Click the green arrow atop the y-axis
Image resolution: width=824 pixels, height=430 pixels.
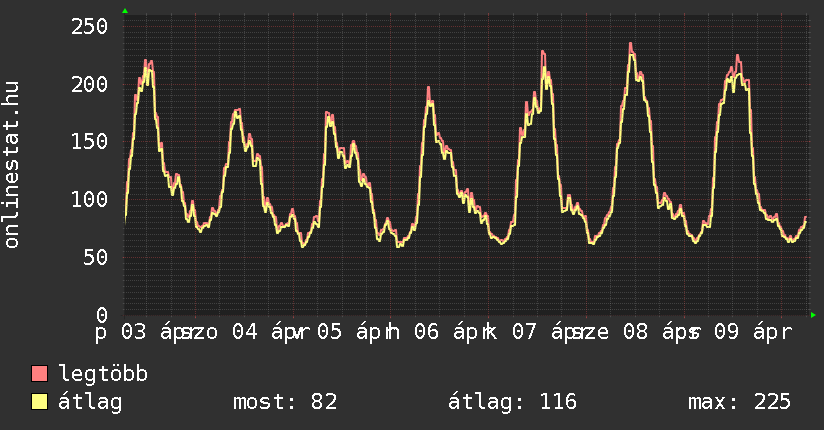click(124, 11)
